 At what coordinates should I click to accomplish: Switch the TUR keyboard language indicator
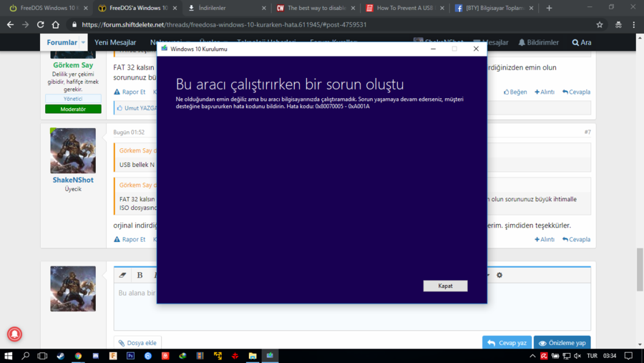coord(592,356)
